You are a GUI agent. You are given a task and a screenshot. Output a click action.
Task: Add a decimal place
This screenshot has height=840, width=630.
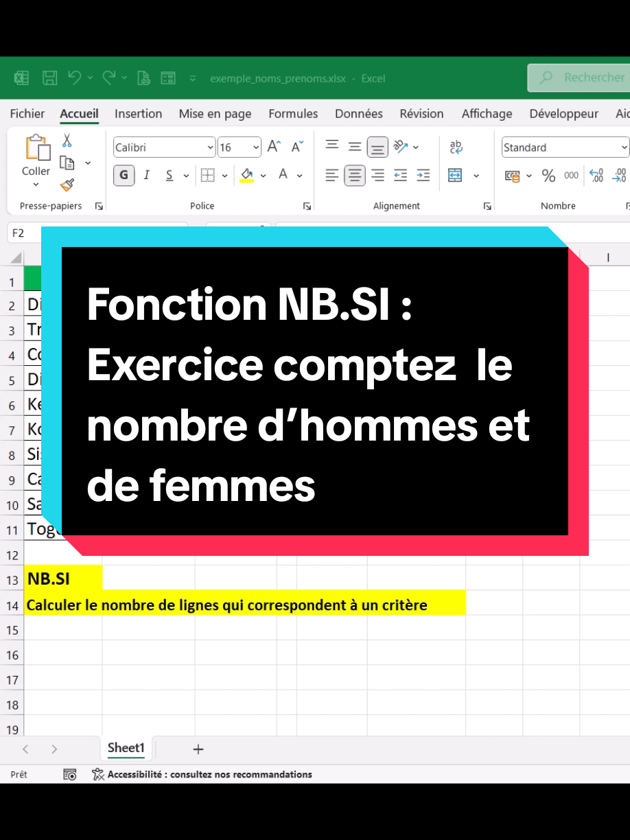tap(596, 176)
